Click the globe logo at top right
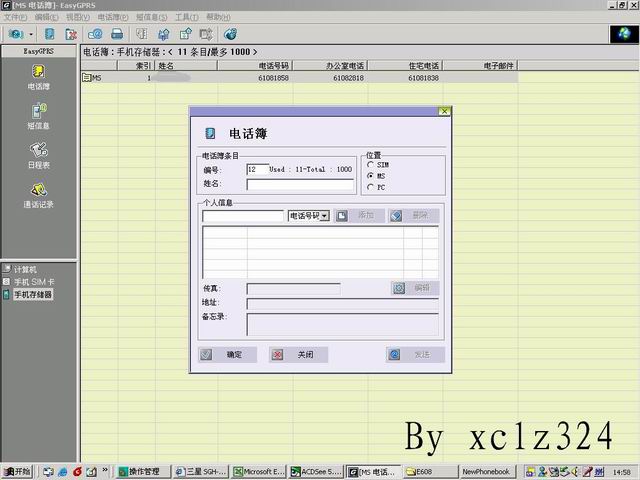640x480 pixels. coord(624,34)
